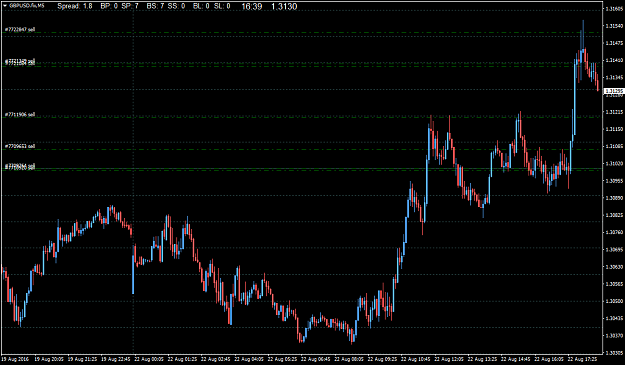625x365 pixels.
Task: Click the 'SP: 7' indicator value
Action: click(130, 6)
